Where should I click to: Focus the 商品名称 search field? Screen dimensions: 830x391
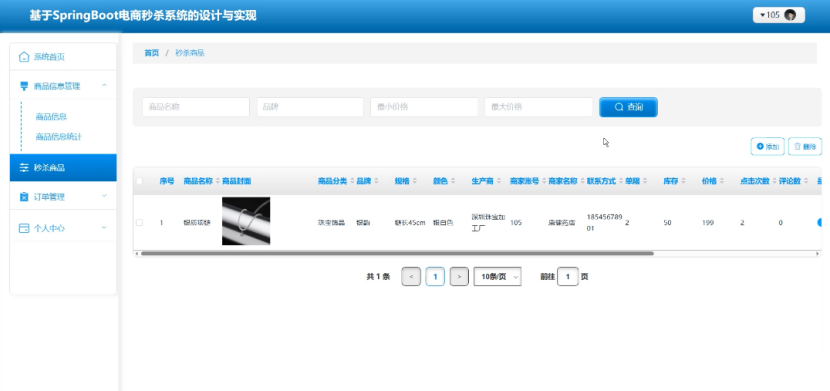196,107
